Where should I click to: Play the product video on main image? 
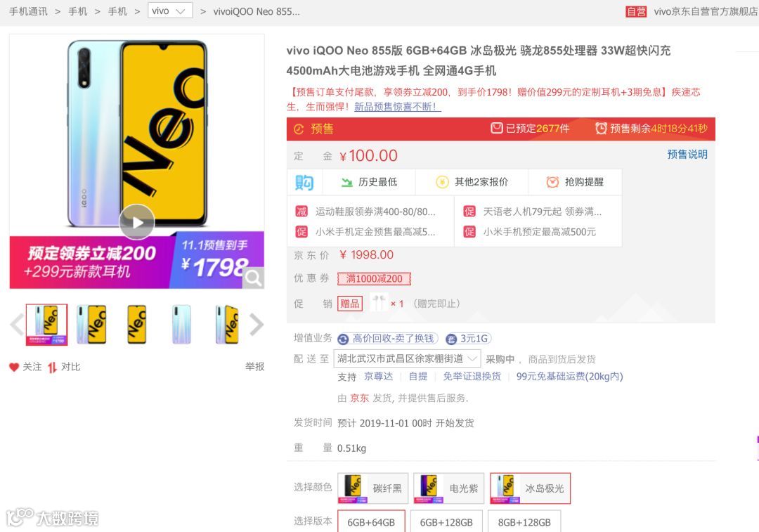137,222
